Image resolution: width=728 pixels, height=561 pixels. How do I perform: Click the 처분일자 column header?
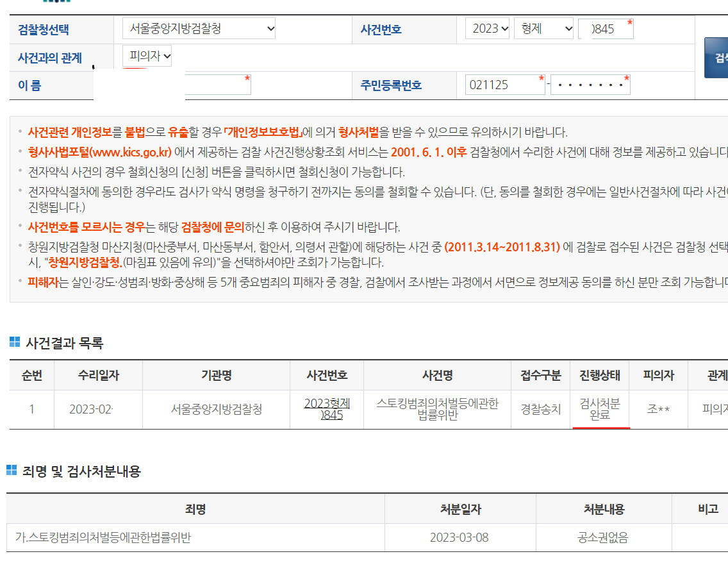460,510
